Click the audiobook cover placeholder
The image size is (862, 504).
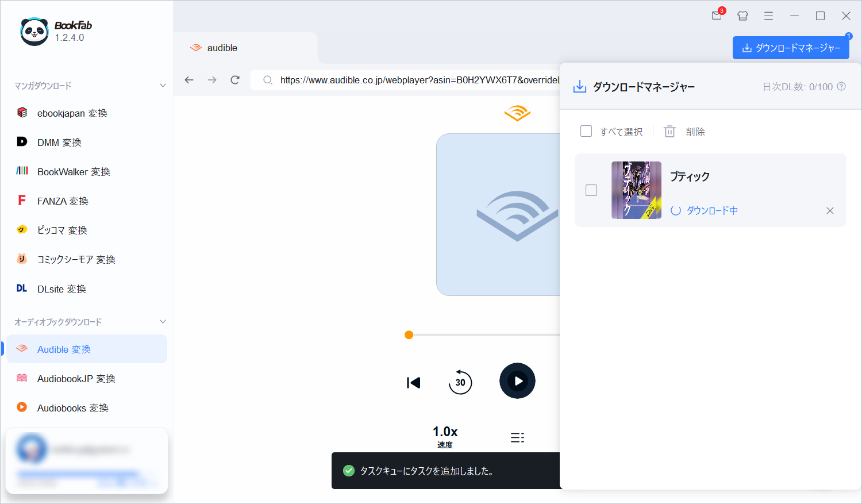pos(498,214)
